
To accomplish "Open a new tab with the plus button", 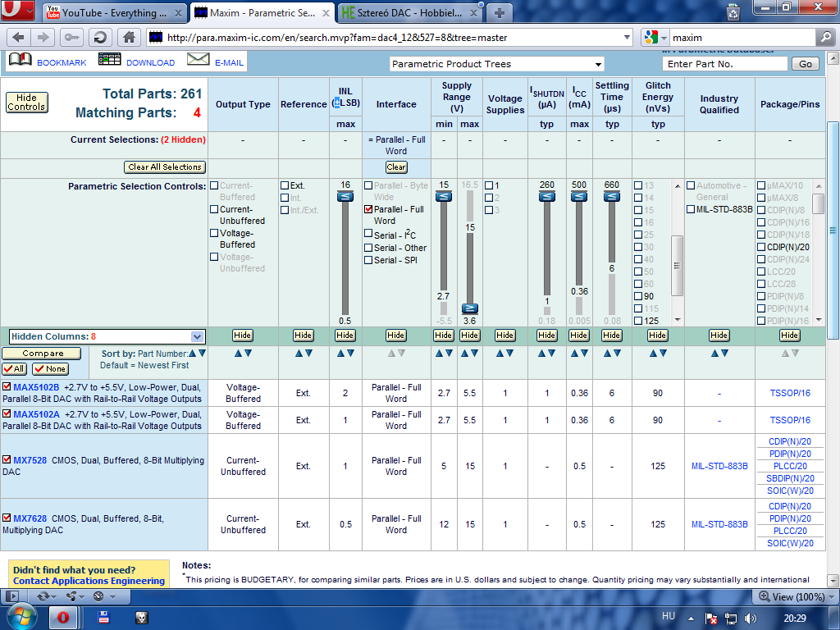I will tap(499, 13).
